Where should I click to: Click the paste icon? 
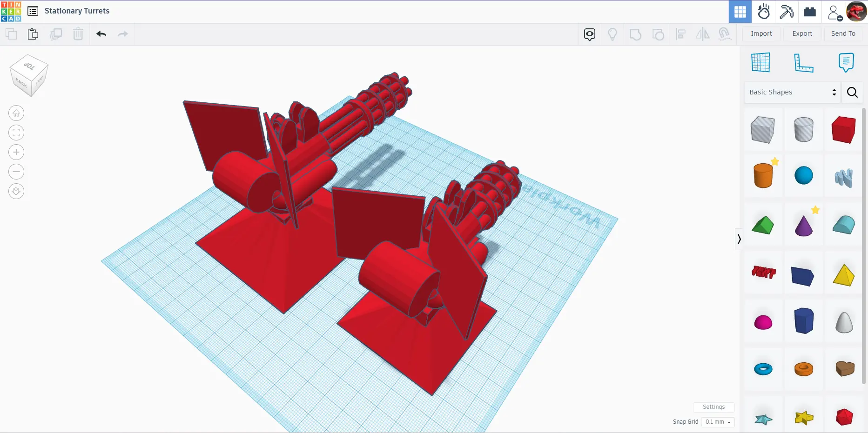coord(33,34)
